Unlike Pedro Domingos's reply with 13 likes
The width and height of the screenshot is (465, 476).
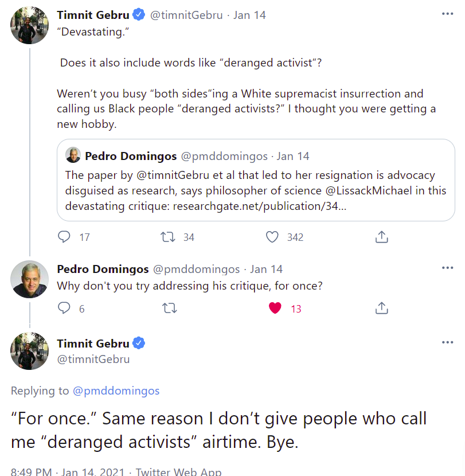click(275, 309)
